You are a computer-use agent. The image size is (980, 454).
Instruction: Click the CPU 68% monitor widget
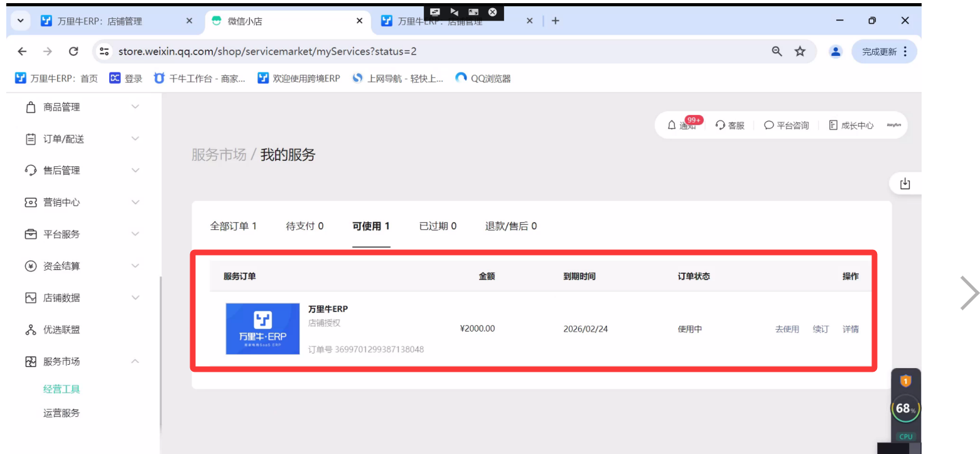point(906,409)
